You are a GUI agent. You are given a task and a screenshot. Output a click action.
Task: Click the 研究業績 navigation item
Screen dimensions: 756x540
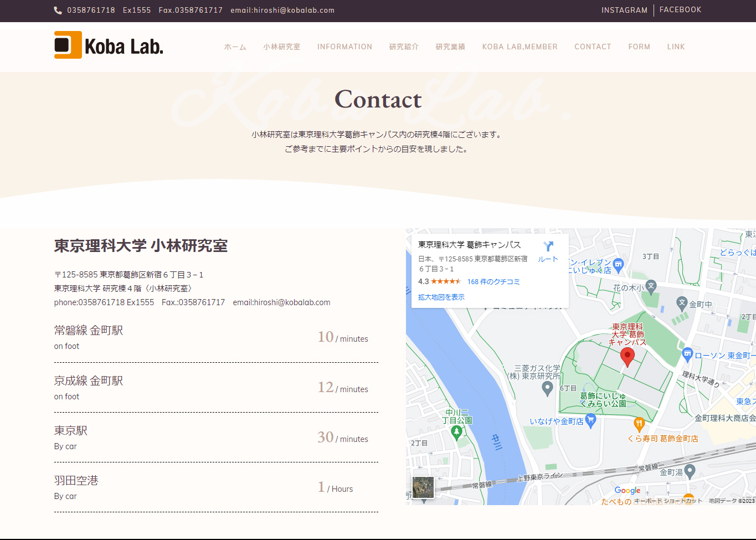pyautogui.click(x=450, y=47)
